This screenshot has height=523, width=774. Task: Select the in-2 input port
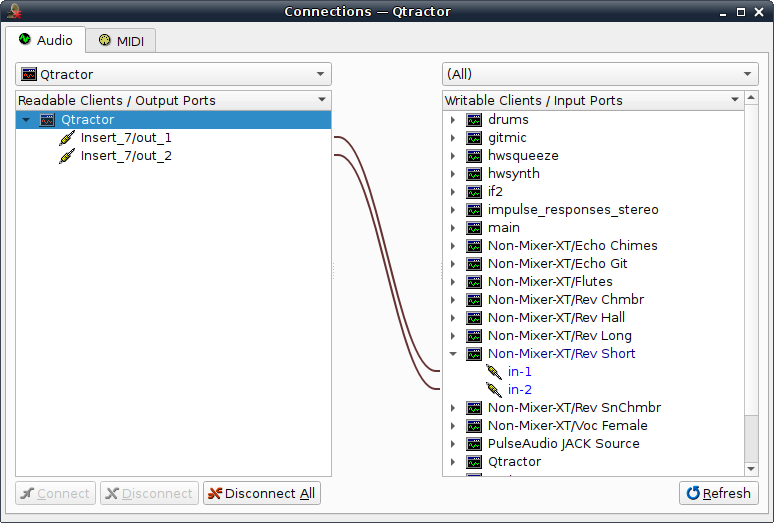click(x=520, y=390)
